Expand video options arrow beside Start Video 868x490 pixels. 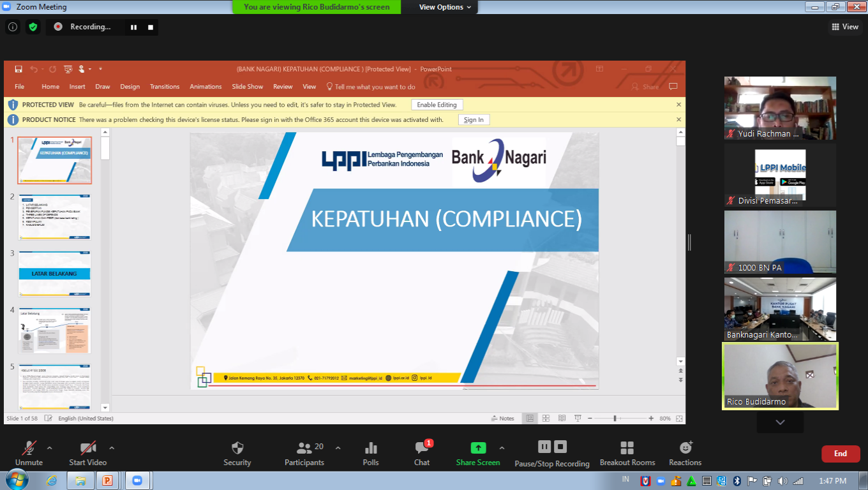(112, 447)
